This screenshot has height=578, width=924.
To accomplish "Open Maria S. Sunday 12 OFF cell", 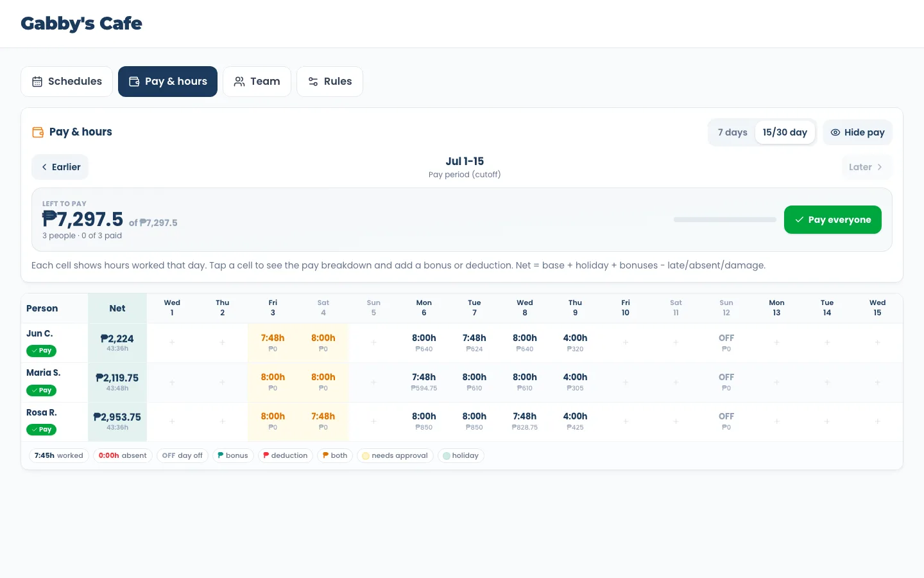I will (726, 382).
